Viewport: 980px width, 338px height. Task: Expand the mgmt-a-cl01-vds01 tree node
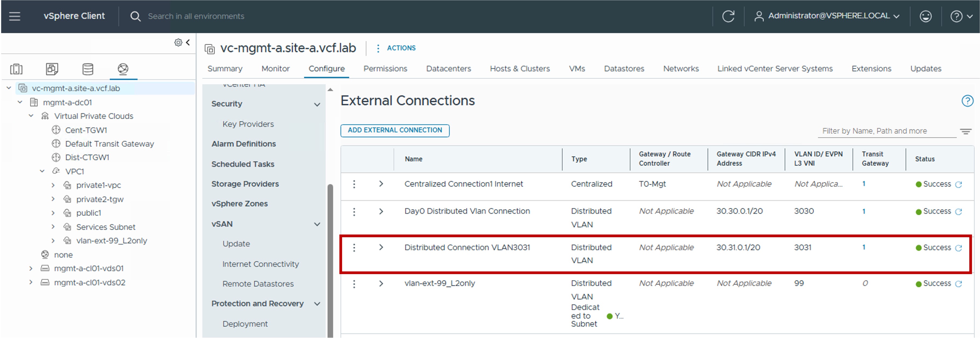coord(31,269)
